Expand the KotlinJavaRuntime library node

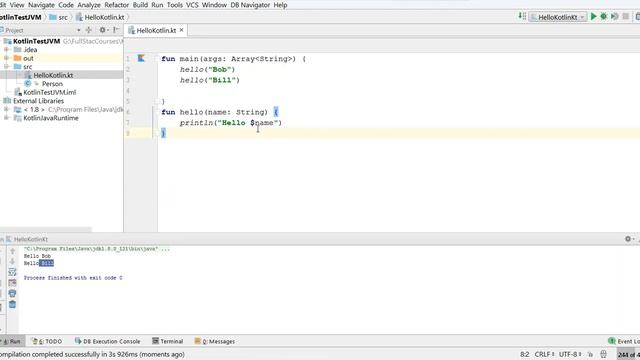tap(7, 118)
